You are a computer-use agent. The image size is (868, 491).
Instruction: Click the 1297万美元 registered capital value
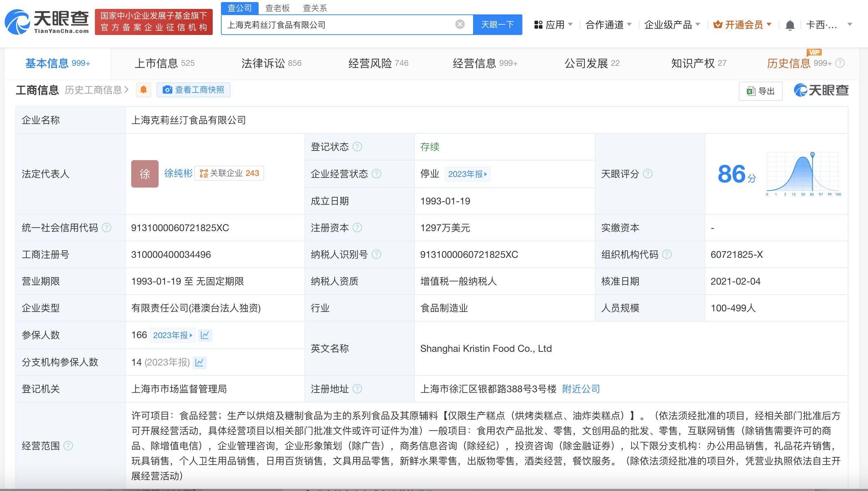(445, 228)
